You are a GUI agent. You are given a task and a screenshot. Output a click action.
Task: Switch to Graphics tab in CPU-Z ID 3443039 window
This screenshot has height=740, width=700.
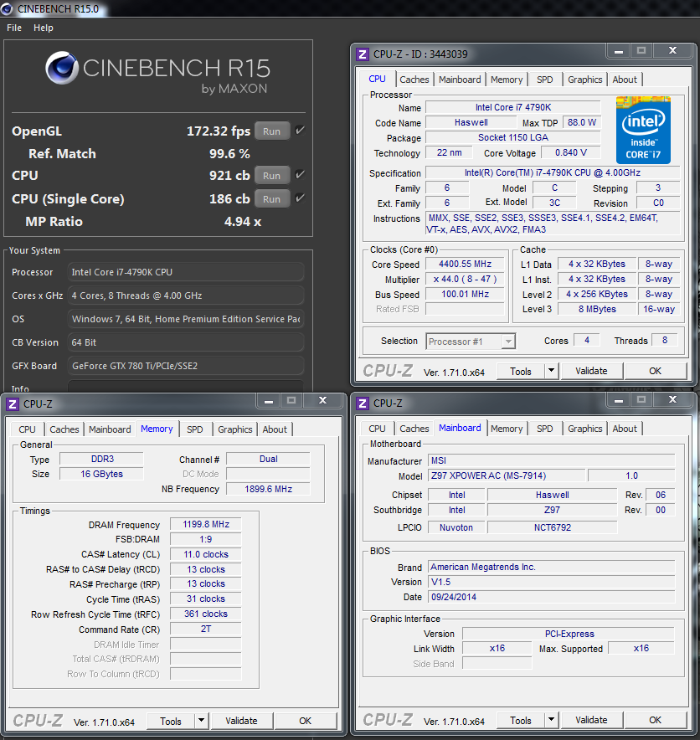point(584,80)
